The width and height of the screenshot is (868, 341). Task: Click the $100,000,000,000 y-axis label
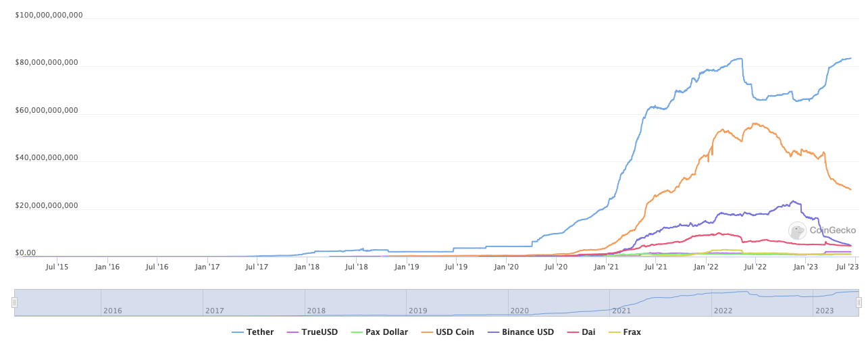coord(49,15)
